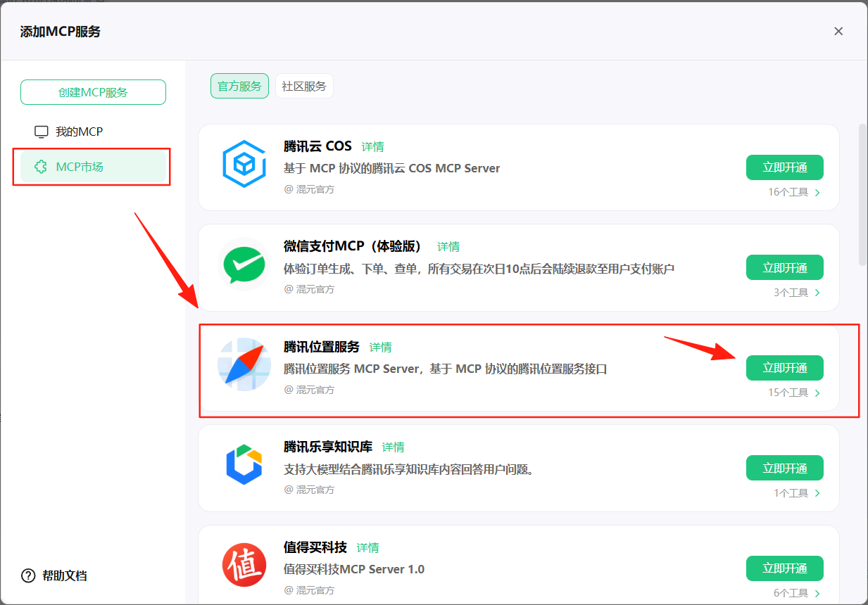Click 立即开通 for 腾讯位置服务
Screen dimensions: 868x605
785,368
